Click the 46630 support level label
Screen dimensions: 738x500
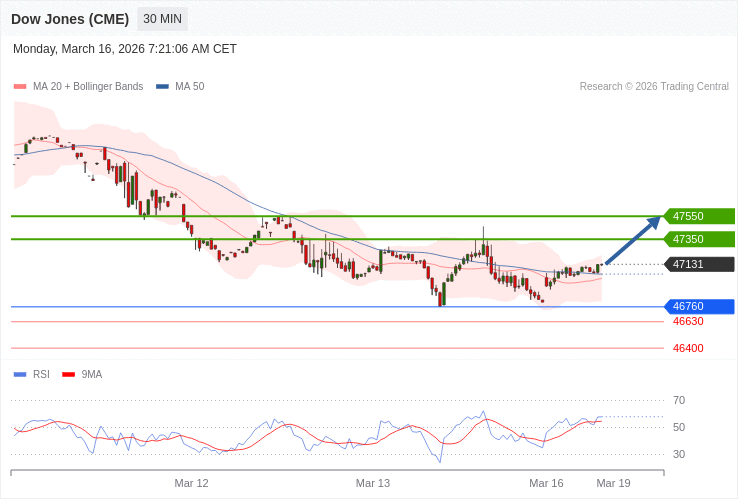(688, 322)
